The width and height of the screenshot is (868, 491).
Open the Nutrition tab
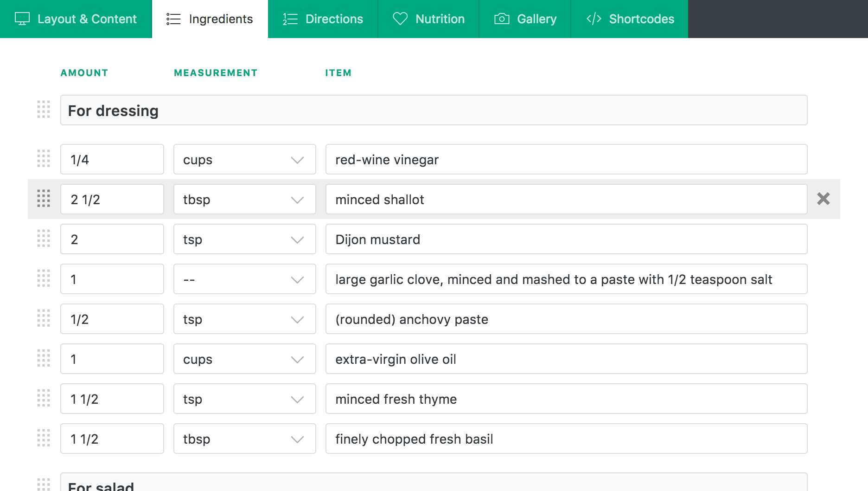[x=440, y=19]
